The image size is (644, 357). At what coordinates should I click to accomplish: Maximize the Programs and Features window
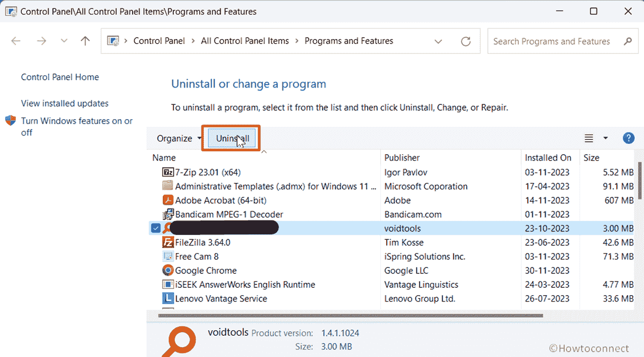[594, 11]
